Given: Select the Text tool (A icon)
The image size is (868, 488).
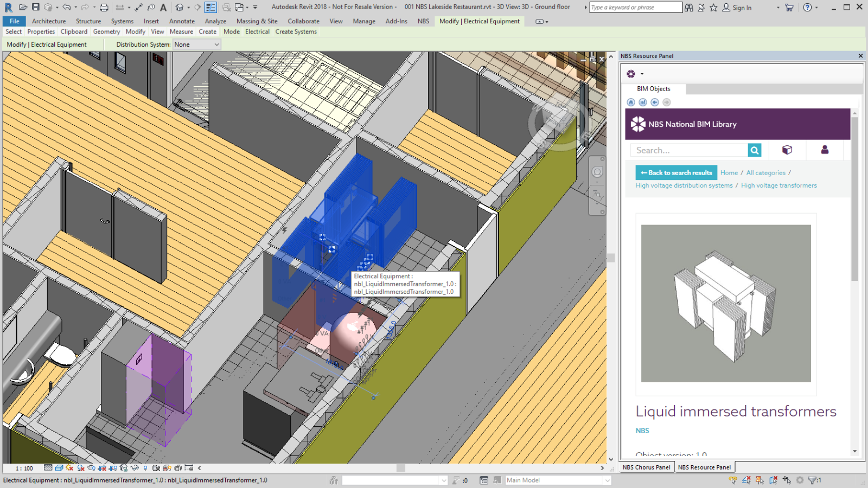Looking at the screenshot, I should click(163, 7).
